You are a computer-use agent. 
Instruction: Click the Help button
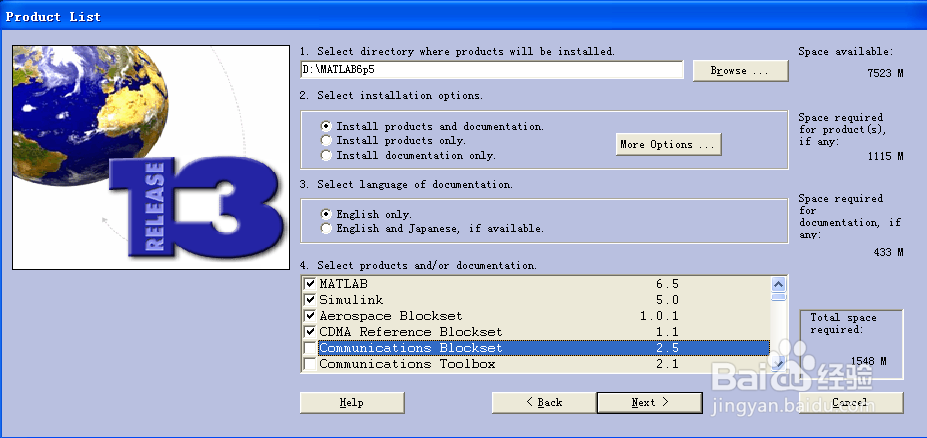tap(352, 403)
